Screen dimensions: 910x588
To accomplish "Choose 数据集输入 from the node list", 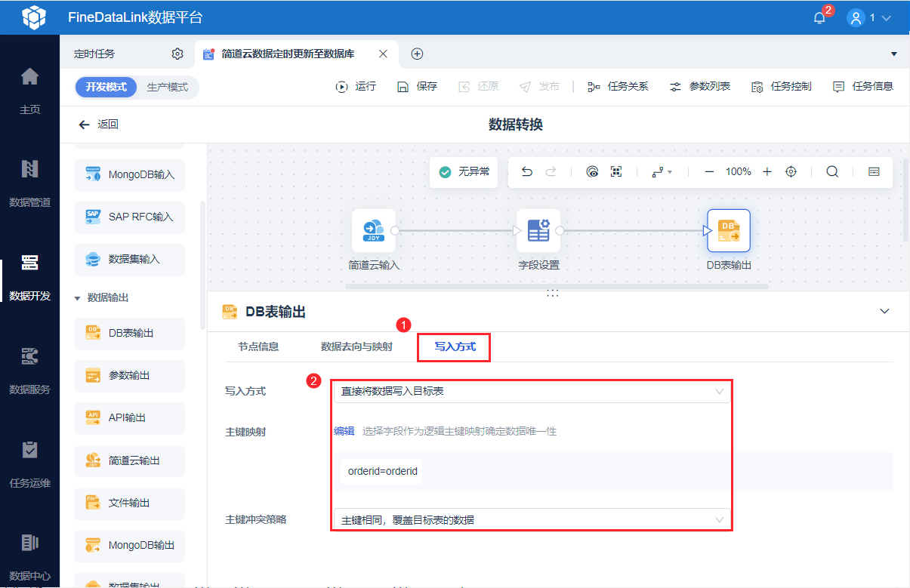I will point(129,259).
